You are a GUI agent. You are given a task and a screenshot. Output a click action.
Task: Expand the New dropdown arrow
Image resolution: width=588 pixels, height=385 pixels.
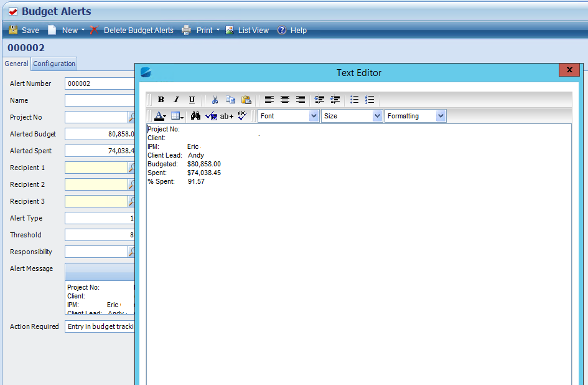click(83, 30)
